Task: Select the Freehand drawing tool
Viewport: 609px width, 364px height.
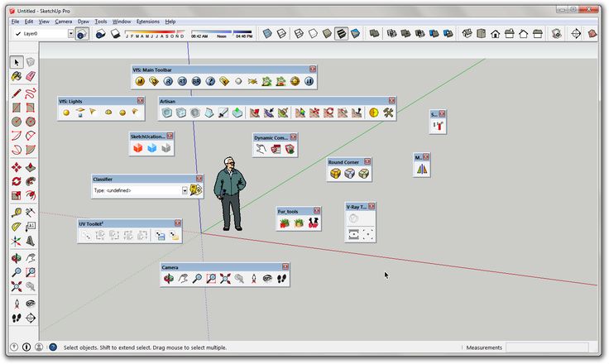Action: click(x=31, y=93)
